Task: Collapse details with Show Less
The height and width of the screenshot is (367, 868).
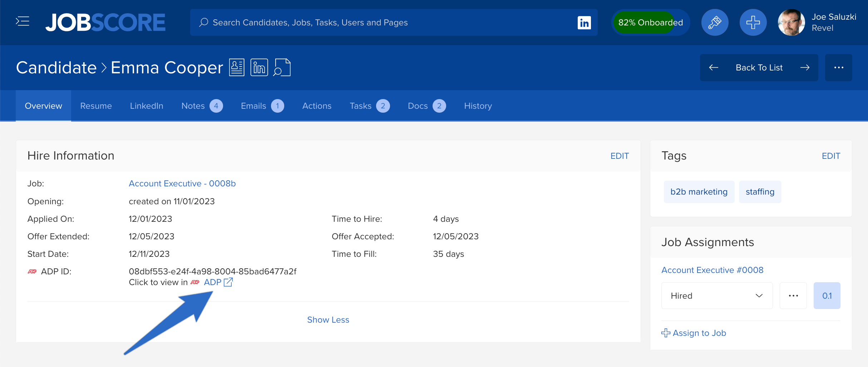Action: click(328, 320)
